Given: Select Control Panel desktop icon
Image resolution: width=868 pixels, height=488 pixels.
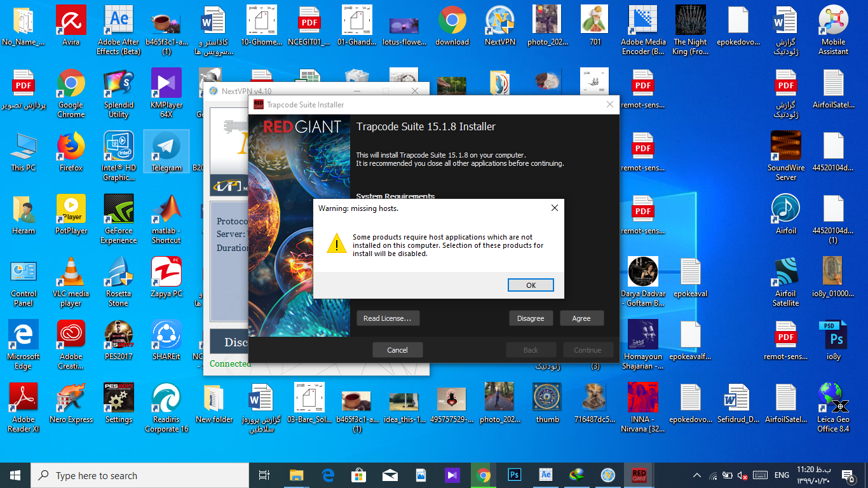Looking at the screenshot, I should tap(24, 282).
